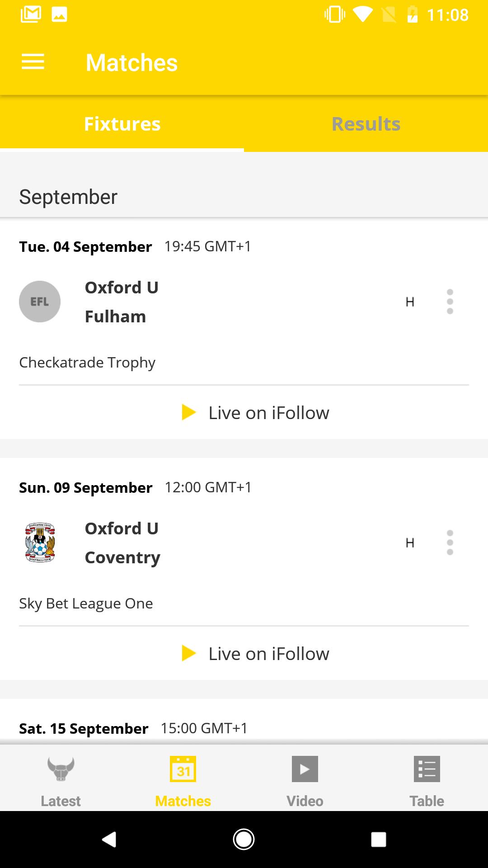The width and height of the screenshot is (488, 868).
Task: Open overflow menu for Oxford U vs Coventry
Action: point(450,542)
